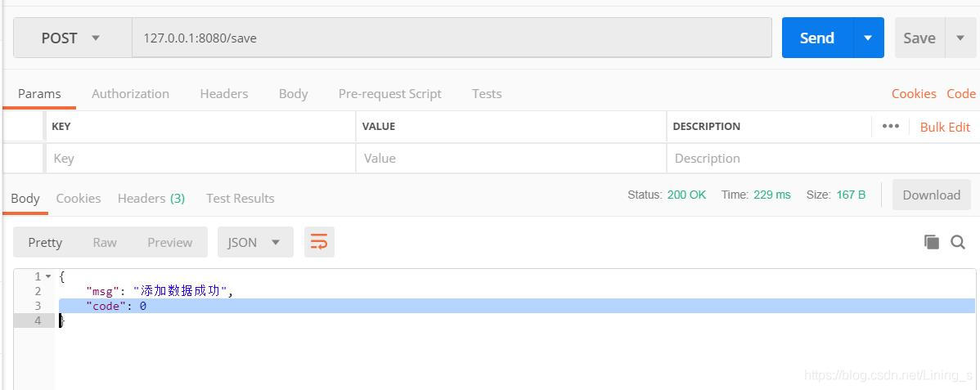Open the three-dots column options icon
Image resolution: width=980 pixels, height=390 pixels.
click(x=891, y=126)
